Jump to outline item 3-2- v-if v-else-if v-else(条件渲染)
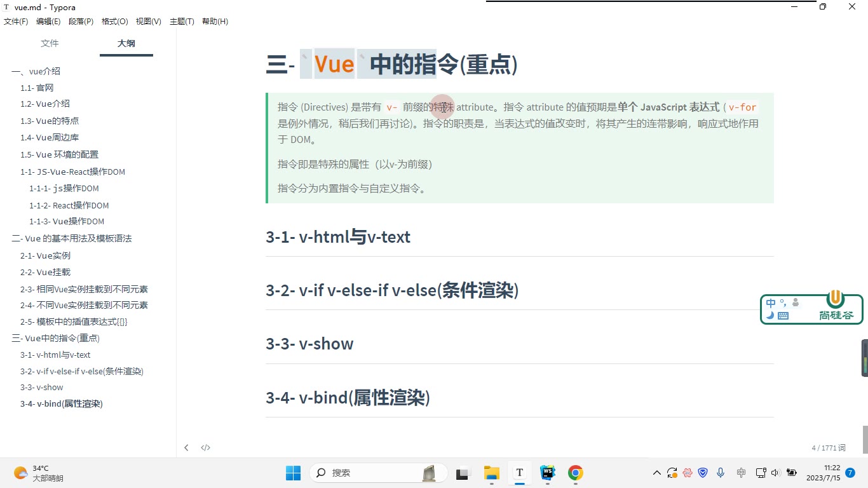 [x=82, y=371]
